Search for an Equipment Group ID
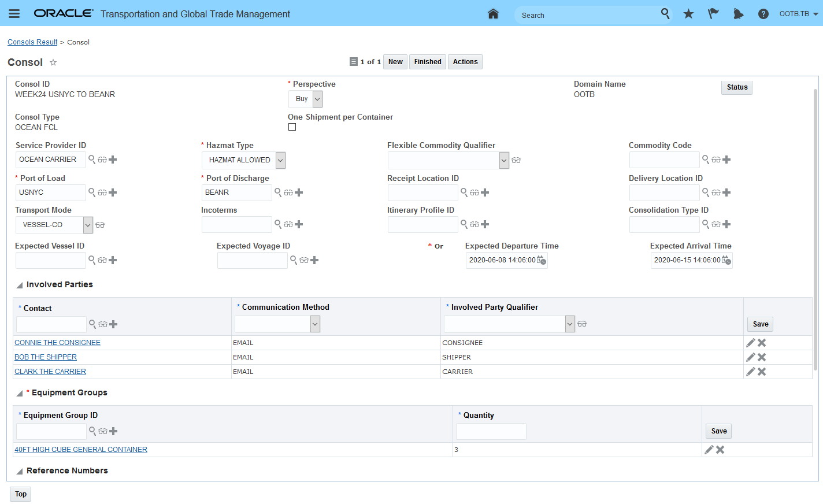 point(92,431)
